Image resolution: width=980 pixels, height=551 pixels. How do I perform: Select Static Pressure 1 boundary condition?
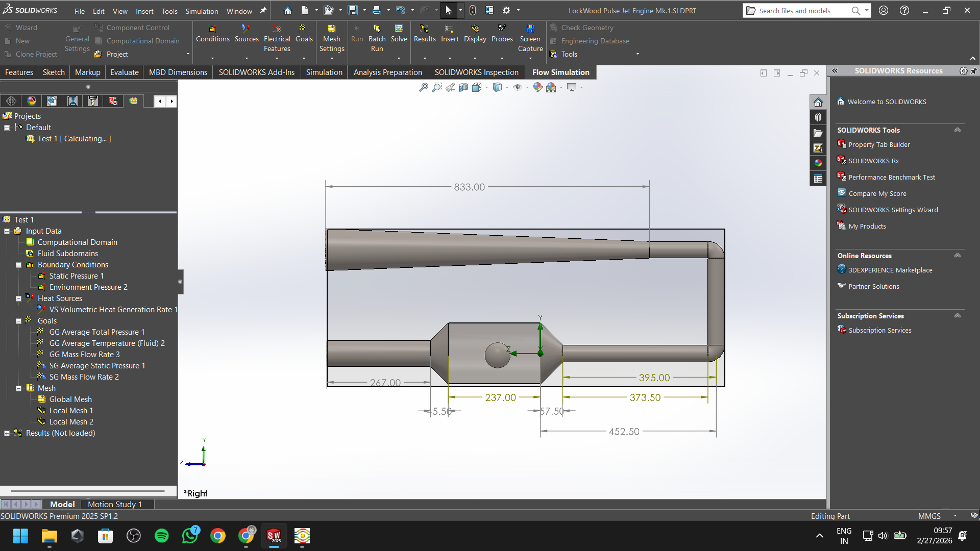click(77, 276)
